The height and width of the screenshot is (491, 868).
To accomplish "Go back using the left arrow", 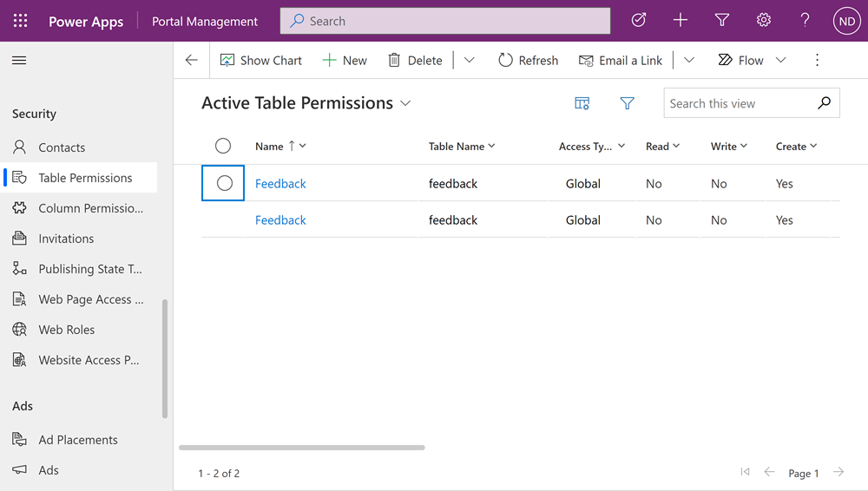I will coord(192,60).
